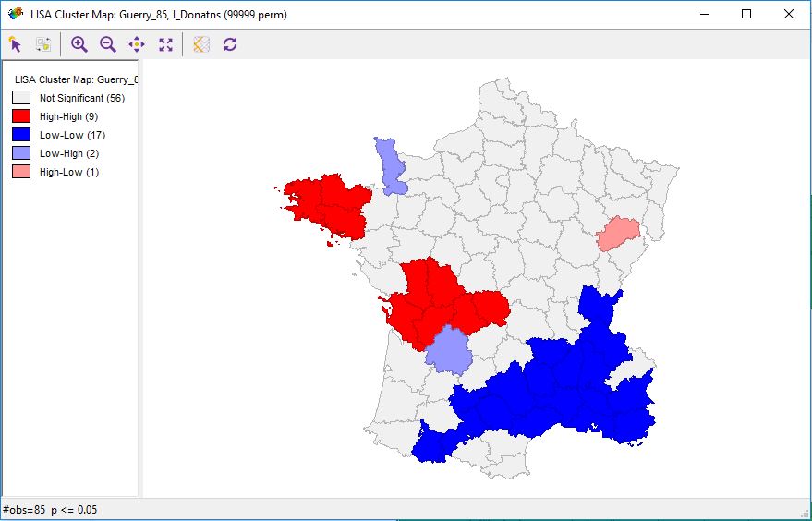This screenshot has width=812, height=521.
Task: Click the Low-Low blue legend swatch
Action: (x=21, y=135)
